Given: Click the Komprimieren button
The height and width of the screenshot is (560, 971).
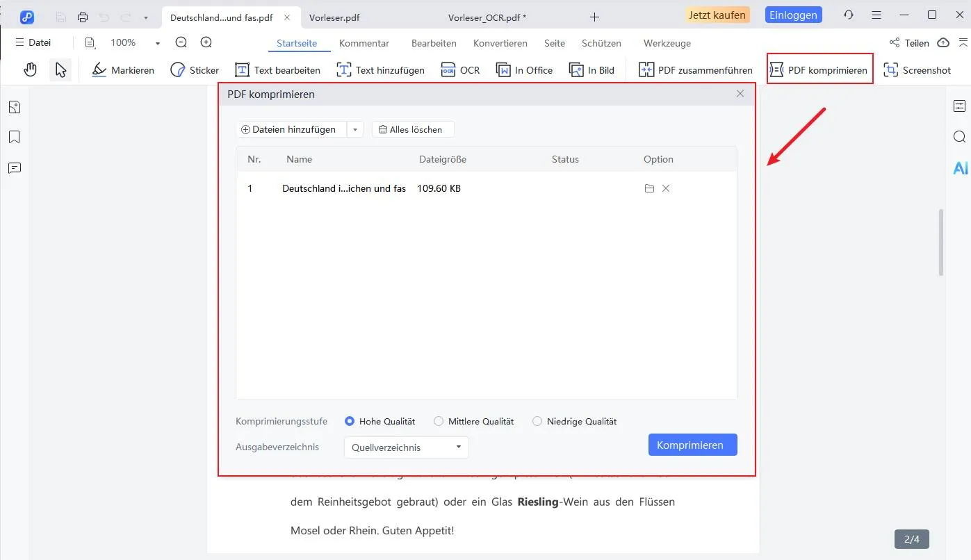Looking at the screenshot, I should click(x=692, y=445).
